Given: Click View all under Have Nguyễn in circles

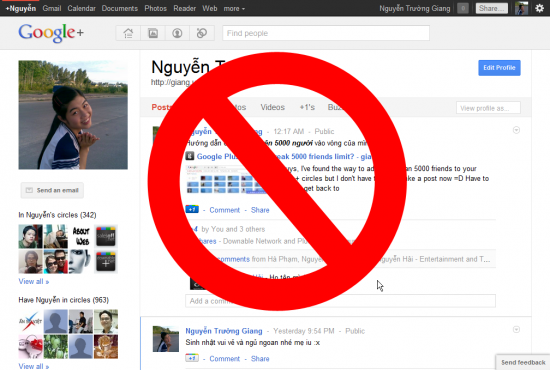Looking at the screenshot, I should coord(34,366).
